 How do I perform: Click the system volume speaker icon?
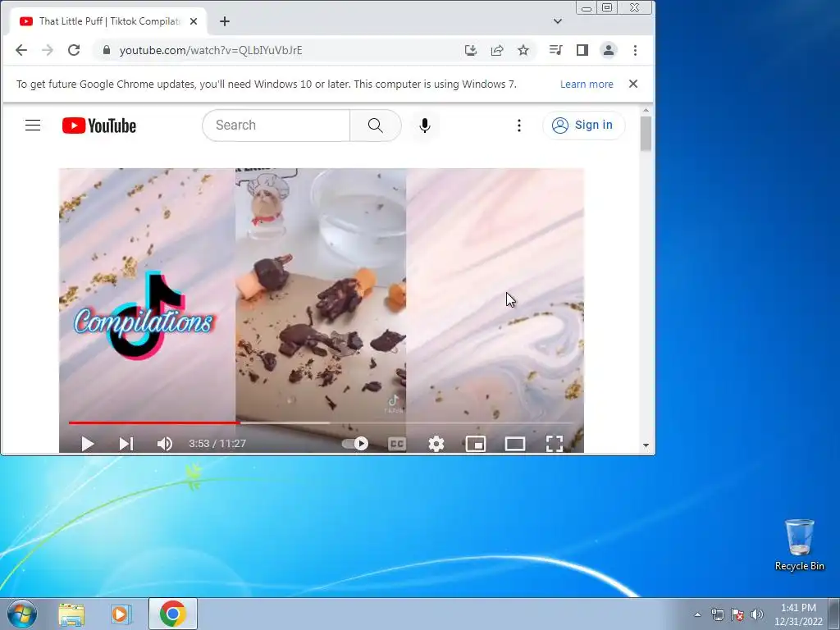coord(757,614)
